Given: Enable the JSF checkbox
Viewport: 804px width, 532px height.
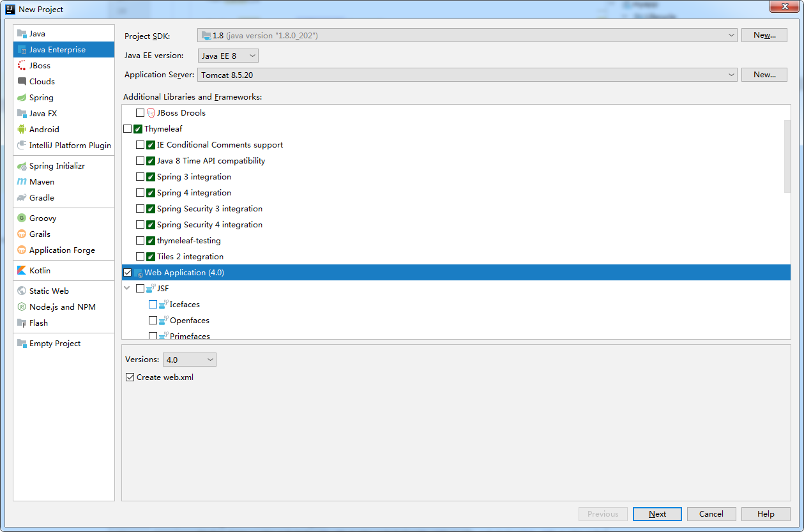Looking at the screenshot, I should coord(140,288).
